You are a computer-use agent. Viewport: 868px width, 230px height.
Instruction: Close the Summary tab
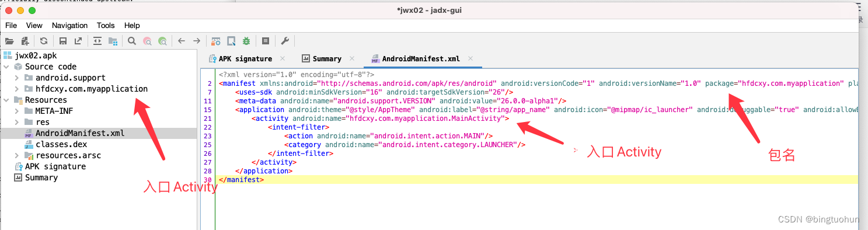[352, 58]
